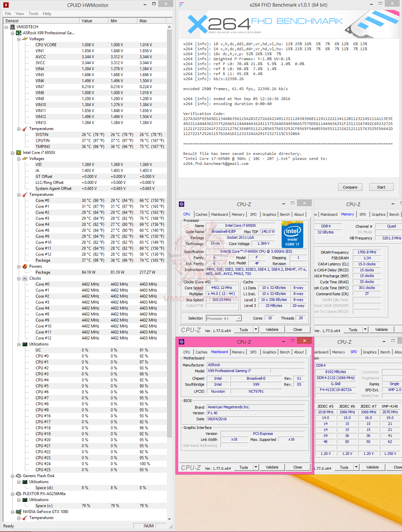Click the Sensor column header
The width and height of the screenshot is (402, 532).
[x=41, y=21]
